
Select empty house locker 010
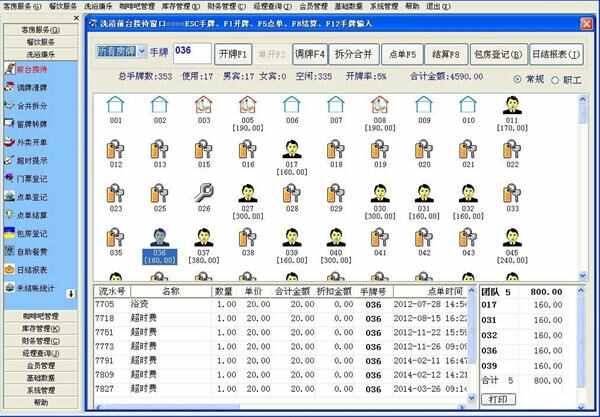click(468, 110)
